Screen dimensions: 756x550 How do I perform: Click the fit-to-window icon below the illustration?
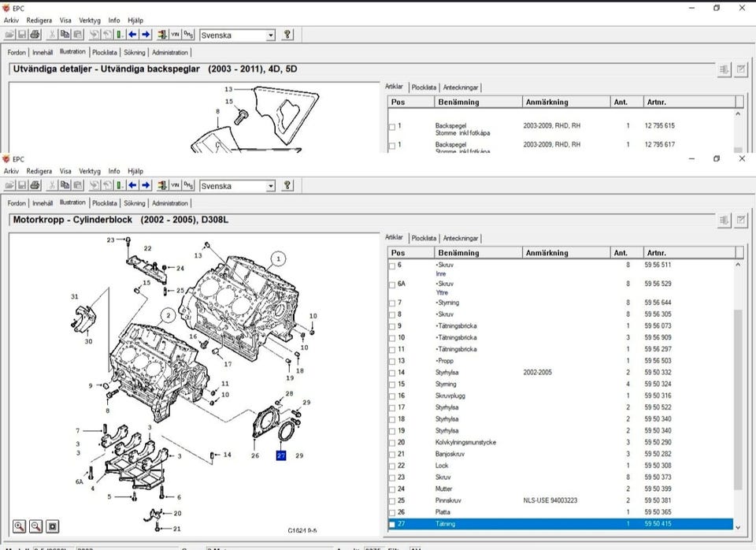52,526
